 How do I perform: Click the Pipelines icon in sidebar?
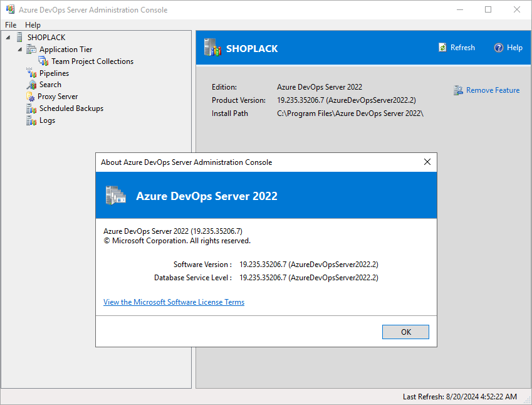click(31, 73)
